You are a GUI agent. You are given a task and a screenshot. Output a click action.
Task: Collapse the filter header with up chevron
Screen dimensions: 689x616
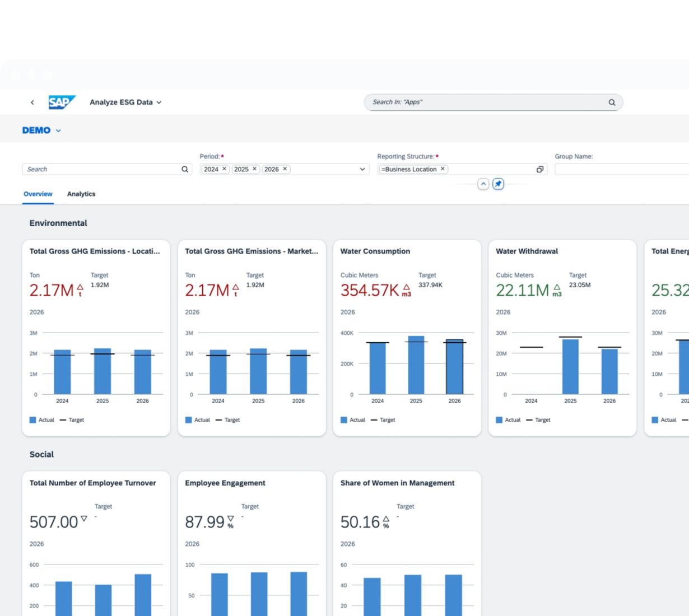coord(483,184)
